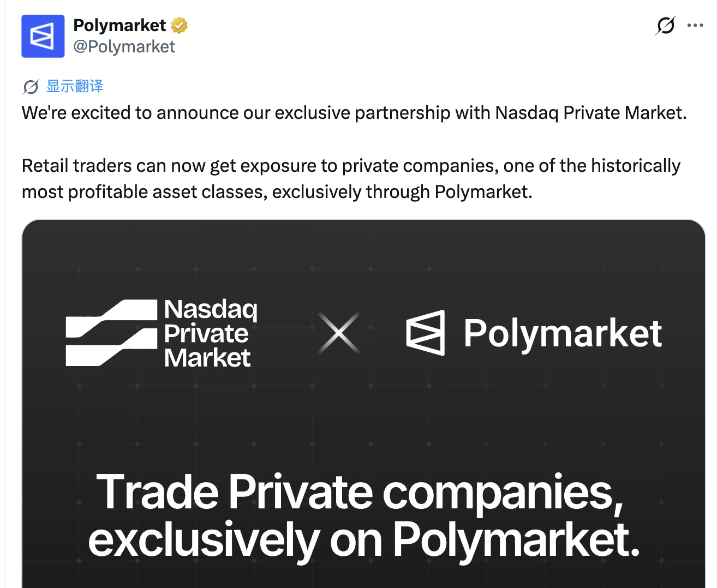717x588 pixels.
Task: Click 'Nasdaq Private Market.' phrase in post text
Action: [x=591, y=113]
